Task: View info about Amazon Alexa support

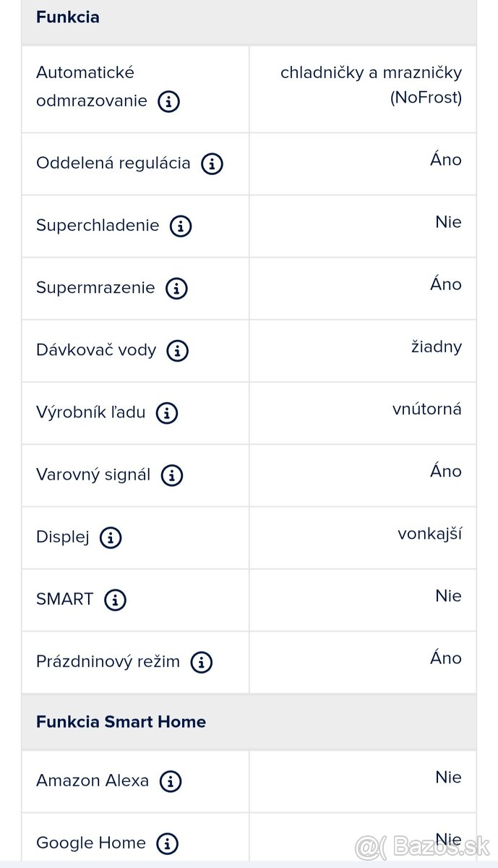Action: pyautogui.click(x=171, y=781)
